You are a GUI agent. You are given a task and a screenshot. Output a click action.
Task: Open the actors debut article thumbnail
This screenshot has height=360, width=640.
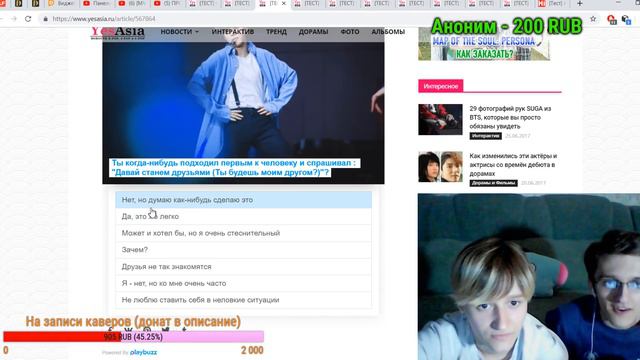click(440, 167)
